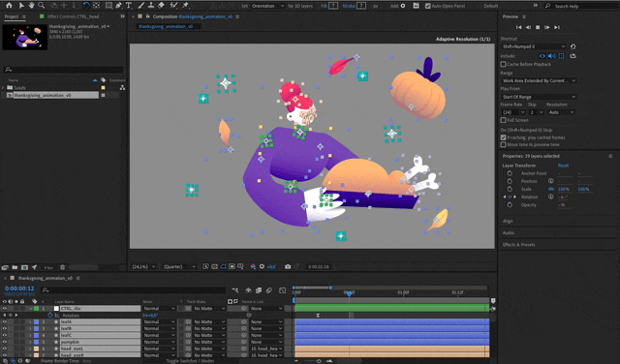Toggle include video eye icon in Preview
620x364 pixels.
click(x=542, y=56)
